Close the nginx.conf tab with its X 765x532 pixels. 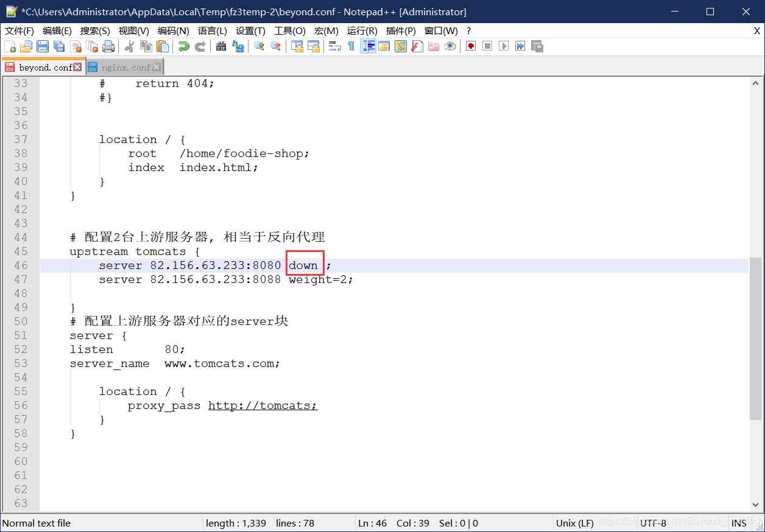(157, 67)
